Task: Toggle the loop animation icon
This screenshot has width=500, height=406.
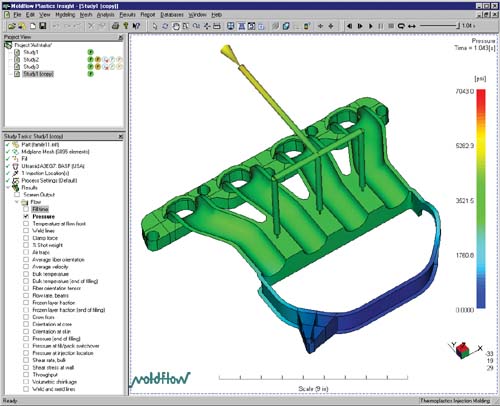Action: (401, 26)
